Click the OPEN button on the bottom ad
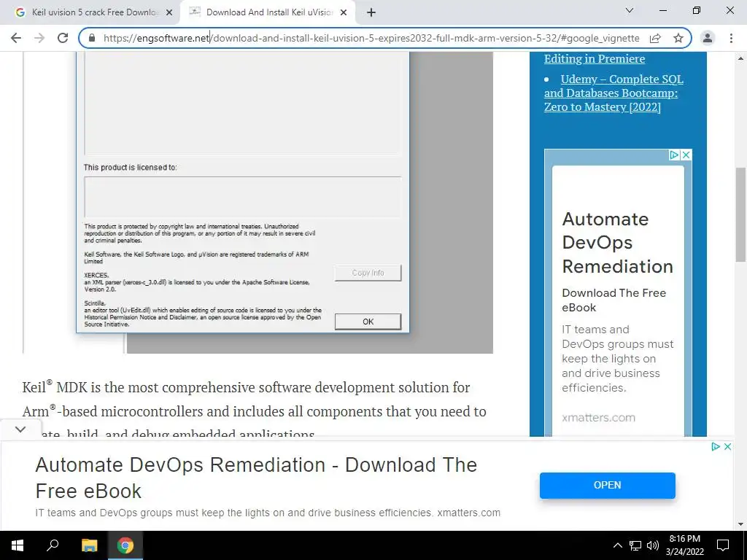Viewport: 747px width, 560px height. tap(608, 485)
